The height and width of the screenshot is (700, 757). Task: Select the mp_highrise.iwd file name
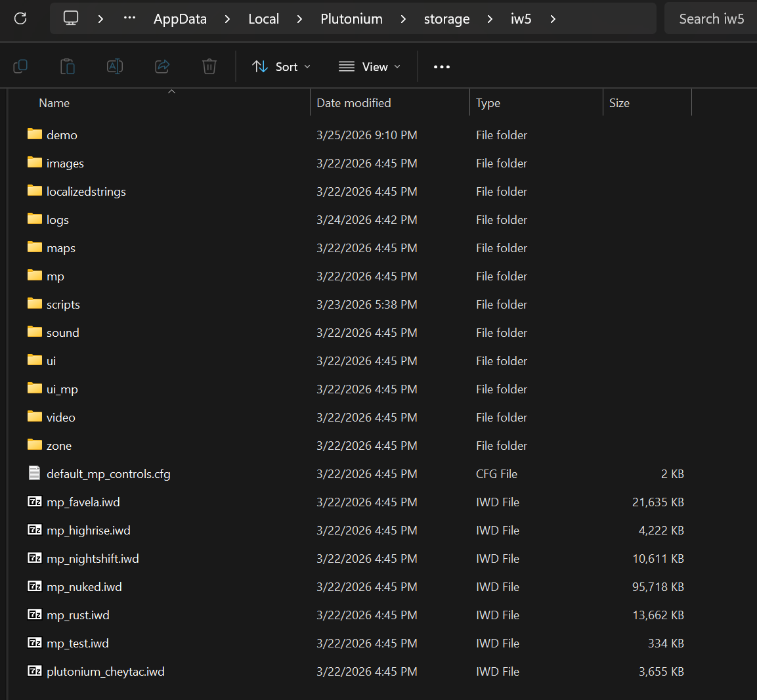point(89,530)
